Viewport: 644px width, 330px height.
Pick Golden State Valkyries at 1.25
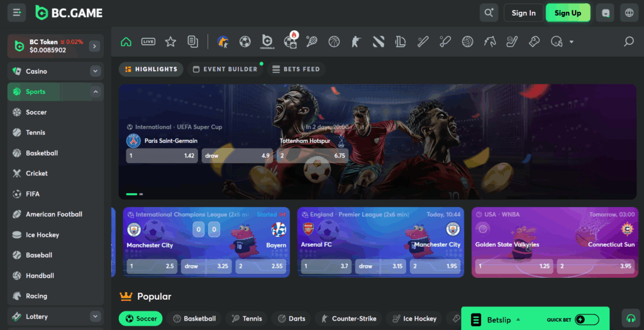514,266
